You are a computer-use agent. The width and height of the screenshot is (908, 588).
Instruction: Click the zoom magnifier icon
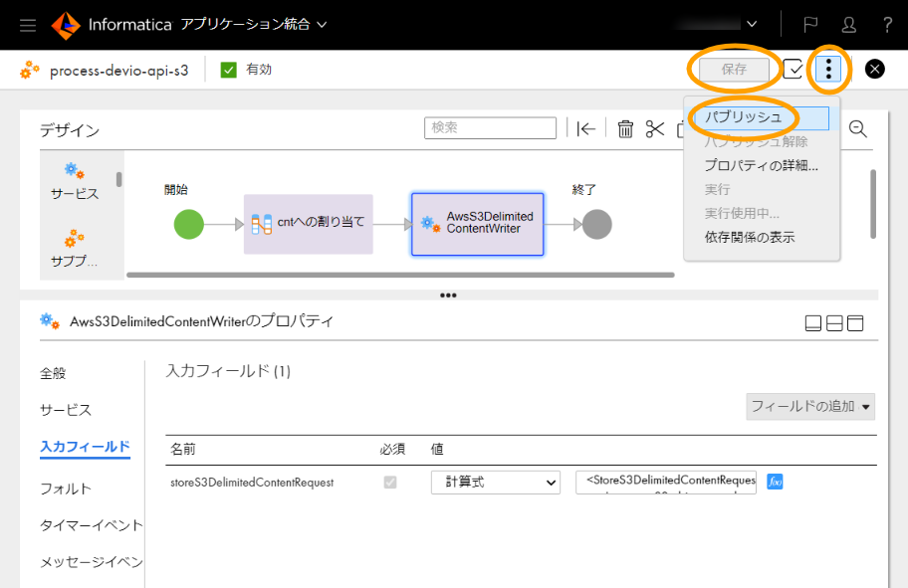point(857,128)
